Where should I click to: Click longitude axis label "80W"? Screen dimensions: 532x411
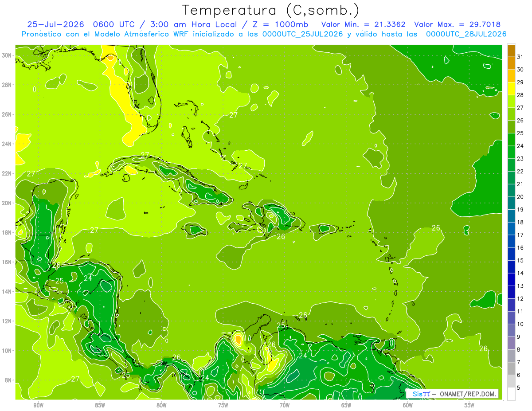coord(161,406)
